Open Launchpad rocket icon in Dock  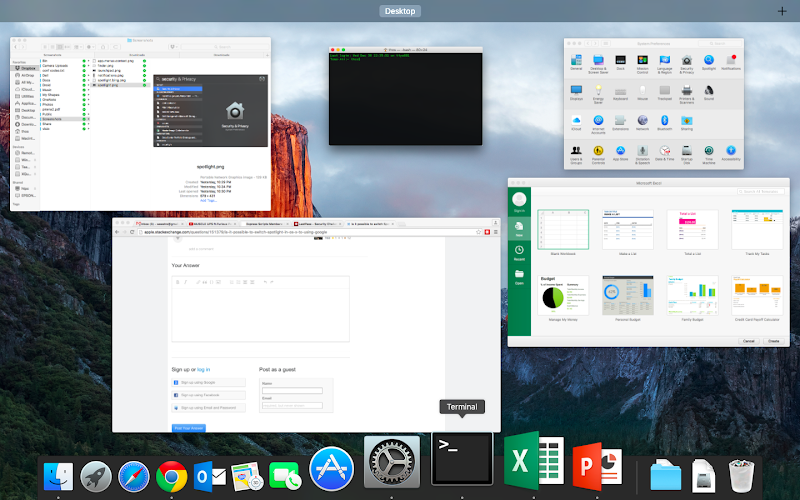coord(96,477)
